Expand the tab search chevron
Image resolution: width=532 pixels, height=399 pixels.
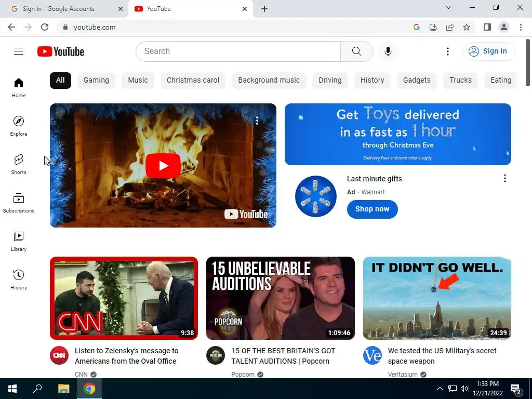448,7
